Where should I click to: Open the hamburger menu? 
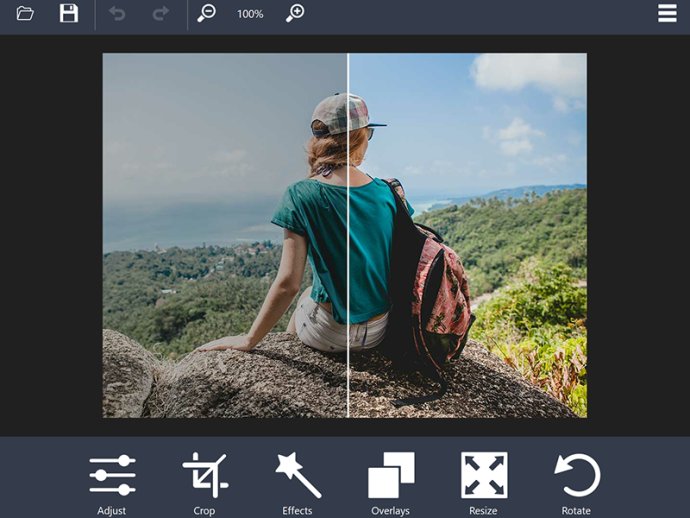[x=667, y=13]
